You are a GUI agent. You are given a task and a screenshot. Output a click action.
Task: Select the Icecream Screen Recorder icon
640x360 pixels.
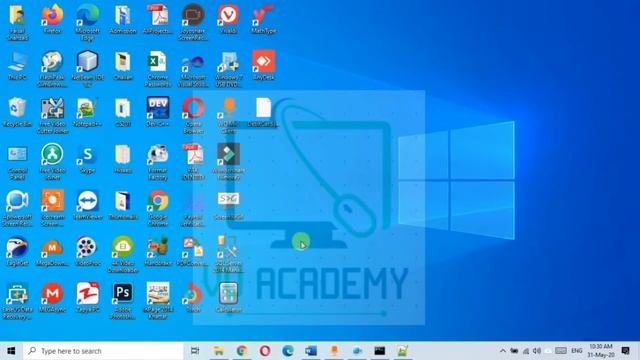[x=52, y=209]
